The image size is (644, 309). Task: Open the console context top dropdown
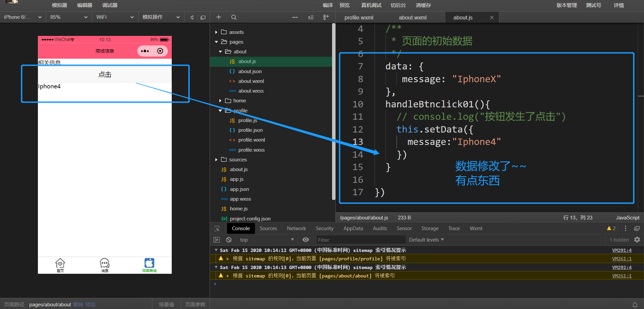[x=267, y=240]
